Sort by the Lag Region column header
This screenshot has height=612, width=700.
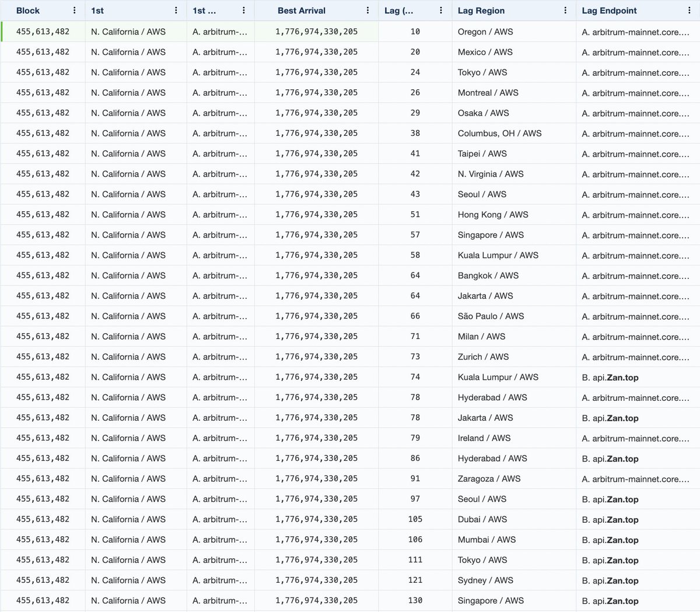(x=481, y=11)
